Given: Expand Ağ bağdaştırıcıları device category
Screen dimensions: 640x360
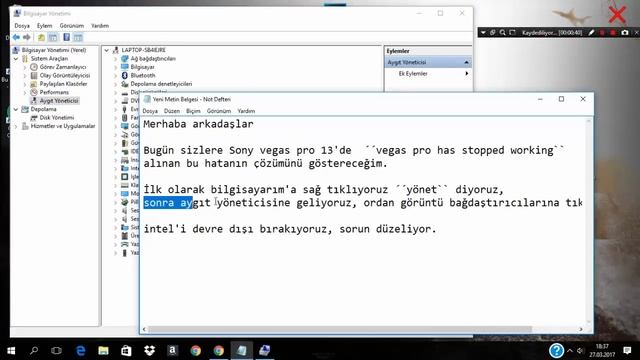Looking at the screenshot, I should point(116,59).
